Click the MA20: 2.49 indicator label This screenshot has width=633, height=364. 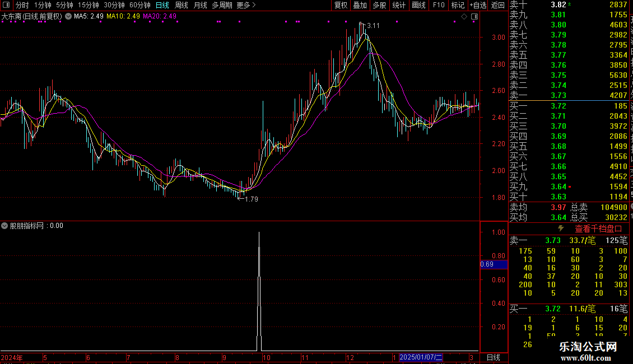pyautogui.click(x=160, y=16)
